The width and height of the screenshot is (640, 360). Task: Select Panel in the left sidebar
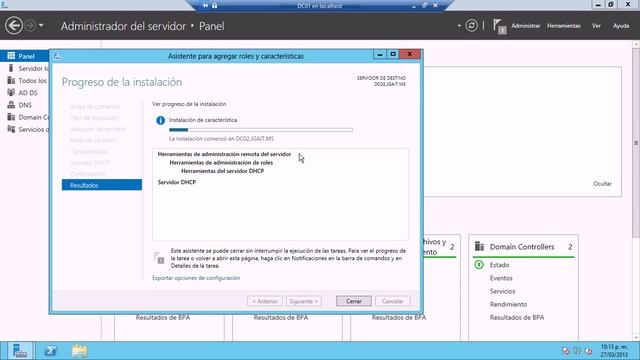click(x=25, y=56)
